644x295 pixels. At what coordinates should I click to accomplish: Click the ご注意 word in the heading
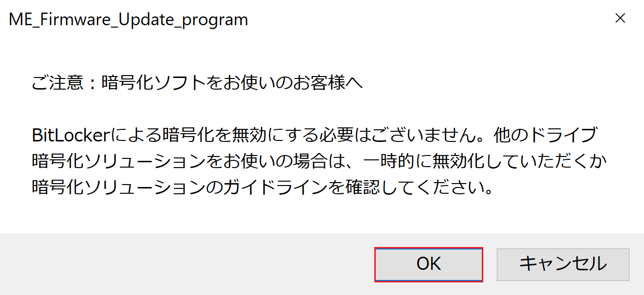click(58, 83)
